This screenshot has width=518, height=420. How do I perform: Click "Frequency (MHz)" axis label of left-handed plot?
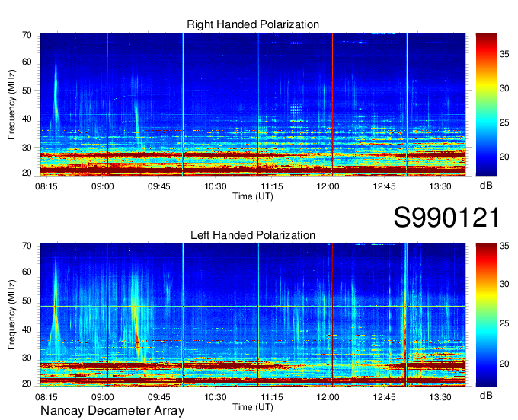[11, 315]
